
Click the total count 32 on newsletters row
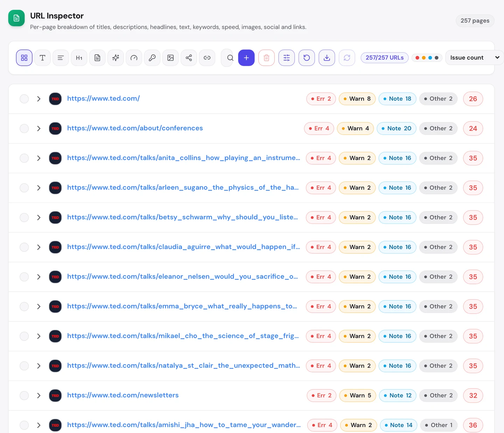[473, 396]
